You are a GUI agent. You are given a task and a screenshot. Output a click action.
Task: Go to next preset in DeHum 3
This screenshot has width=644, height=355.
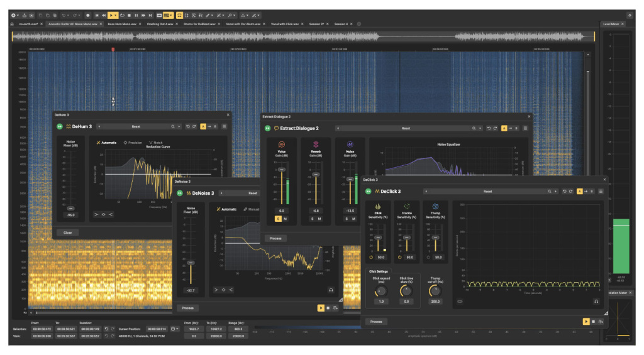(x=179, y=126)
